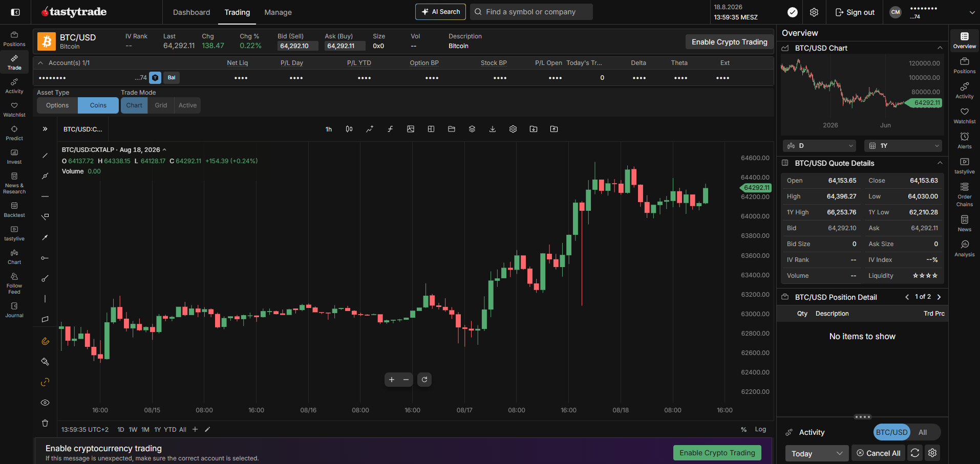
Task: Open Watchlist in the left sidebar
Action: click(x=14, y=110)
